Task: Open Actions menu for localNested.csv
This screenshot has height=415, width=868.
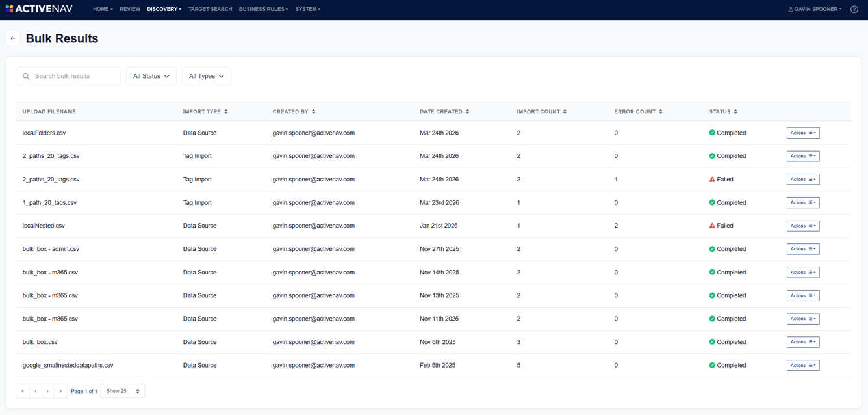Action: (x=803, y=226)
